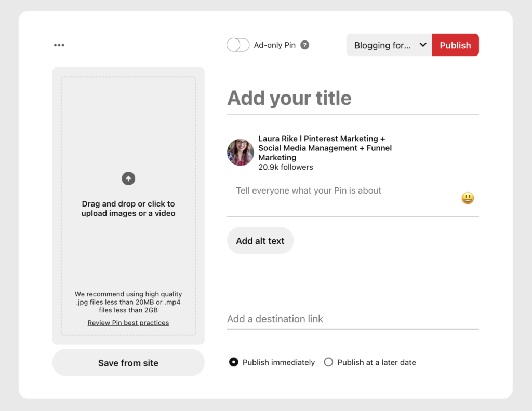Click Add alt text
Image resolution: width=532 pixels, height=411 pixels.
(260, 240)
